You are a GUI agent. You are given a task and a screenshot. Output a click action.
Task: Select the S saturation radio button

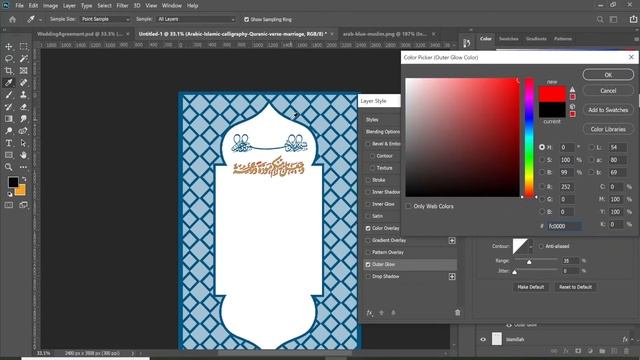(x=542, y=160)
